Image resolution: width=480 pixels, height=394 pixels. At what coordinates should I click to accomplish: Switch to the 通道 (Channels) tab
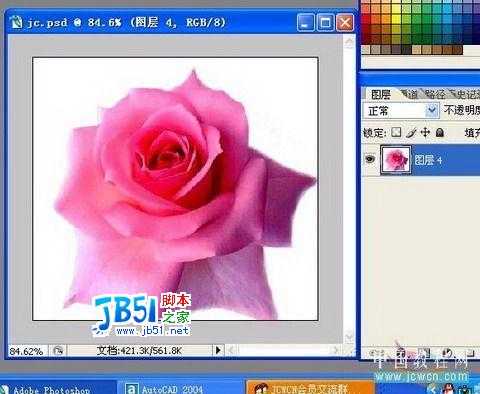(x=409, y=95)
